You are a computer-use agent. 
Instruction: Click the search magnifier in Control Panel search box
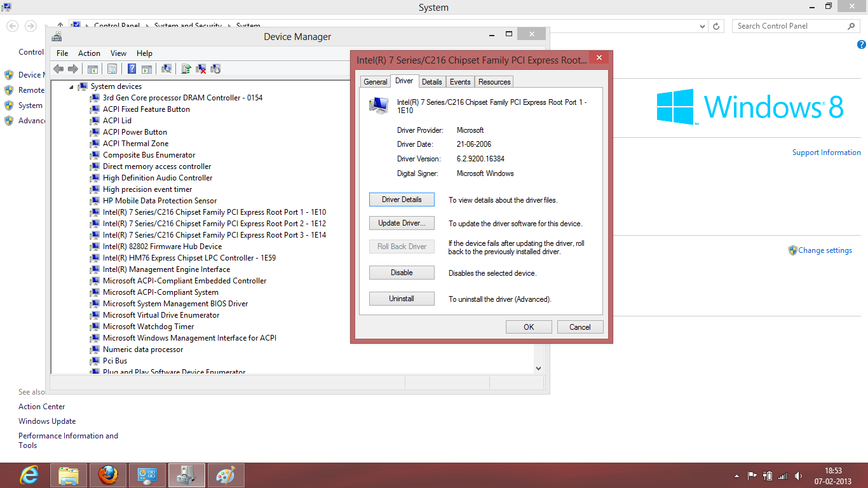pos(851,26)
